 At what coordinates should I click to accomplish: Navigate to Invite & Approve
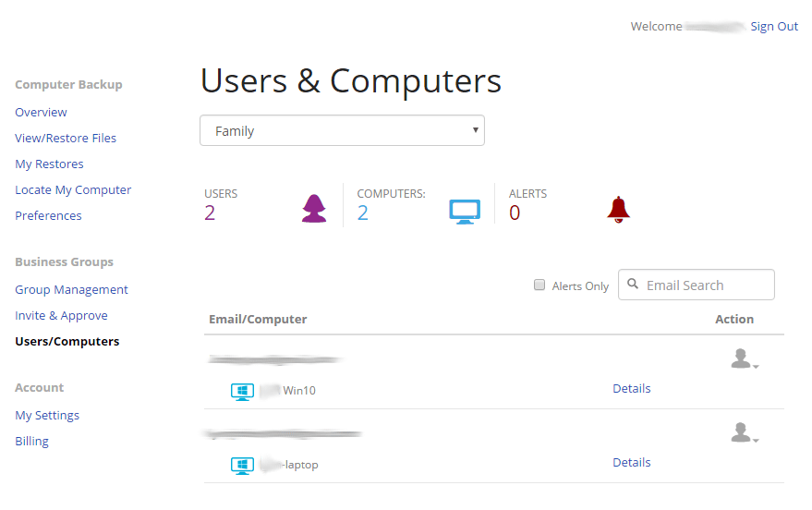[61, 315]
